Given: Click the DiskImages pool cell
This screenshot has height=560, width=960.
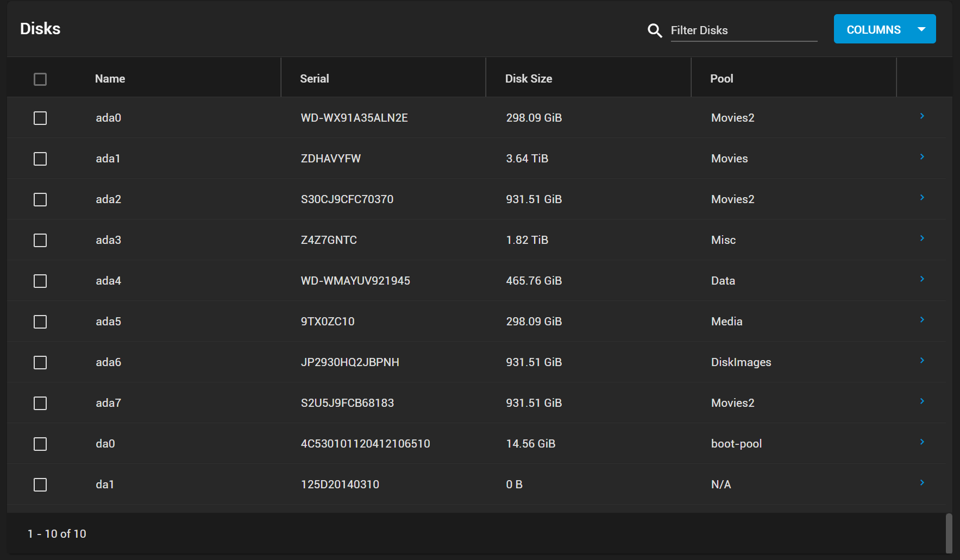Looking at the screenshot, I should (x=741, y=362).
